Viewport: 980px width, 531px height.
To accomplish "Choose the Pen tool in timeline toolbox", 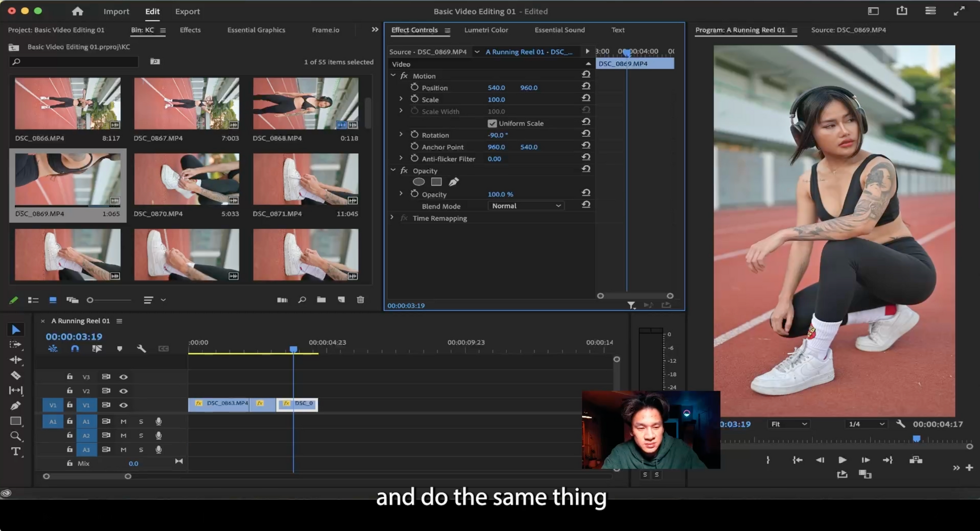I will [16, 406].
